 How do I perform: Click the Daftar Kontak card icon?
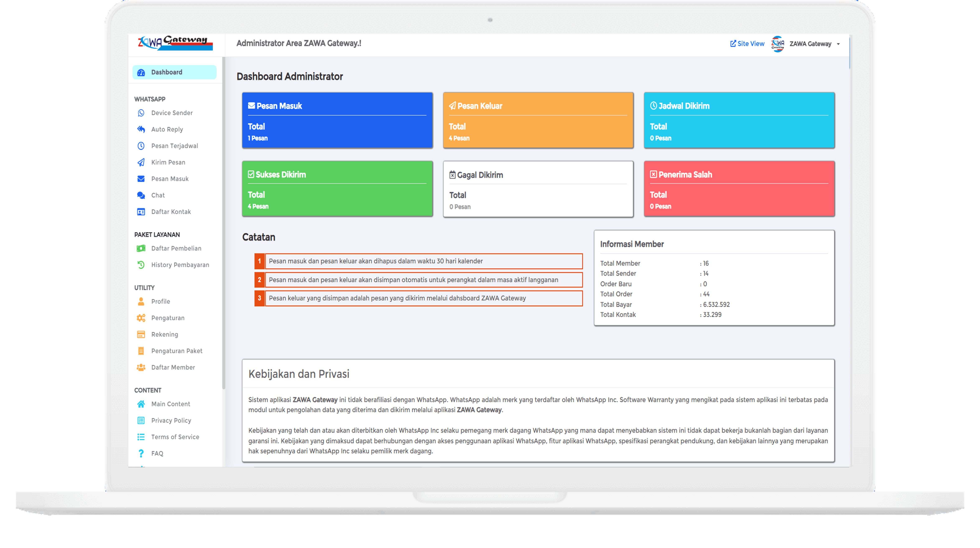click(x=141, y=212)
